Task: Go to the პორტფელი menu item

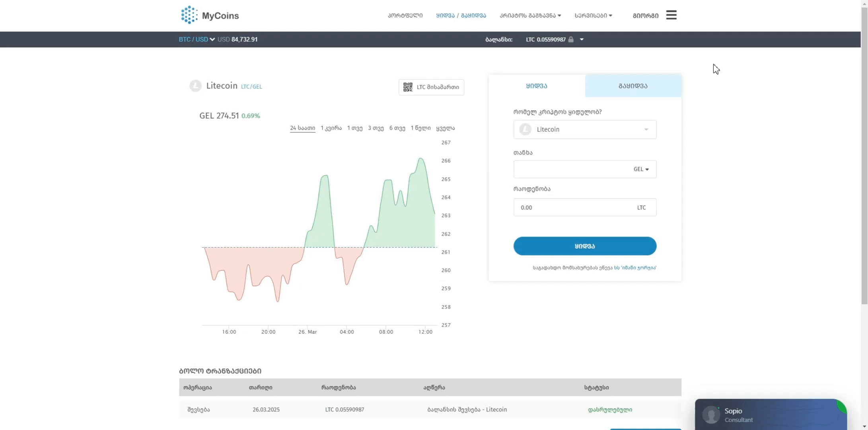Action: [405, 16]
